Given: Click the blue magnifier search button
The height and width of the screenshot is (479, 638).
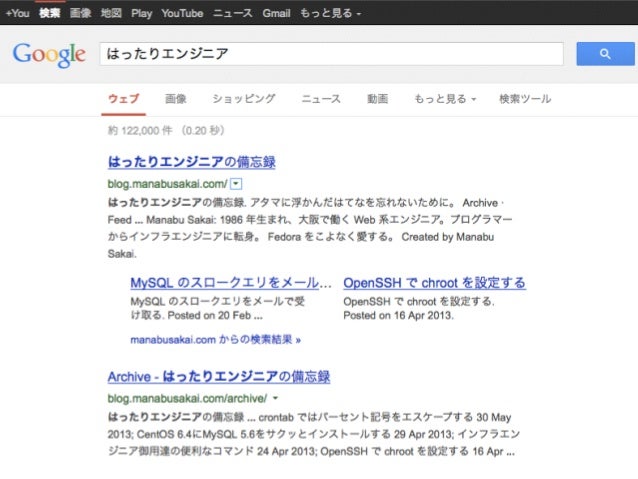Looking at the screenshot, I should point(605,54).
